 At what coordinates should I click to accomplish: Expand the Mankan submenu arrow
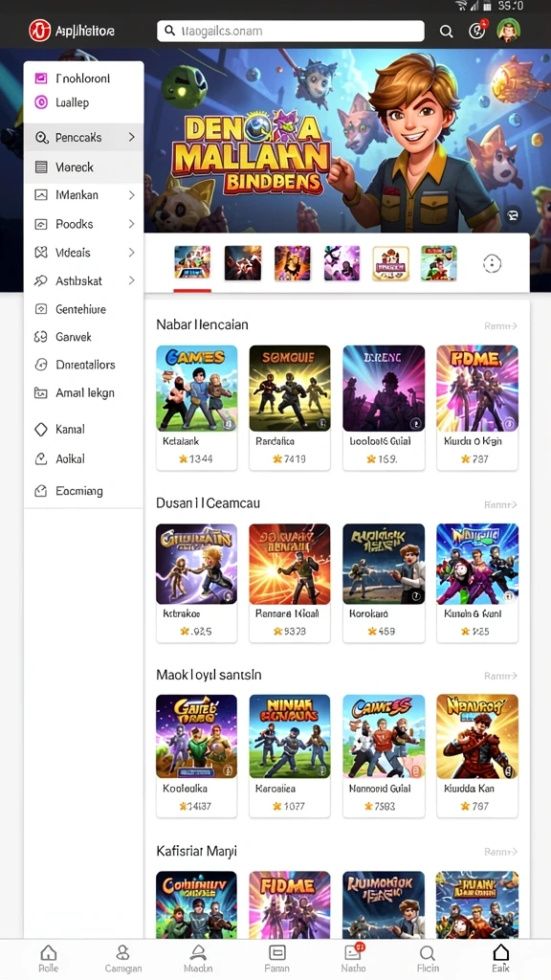coord(131,195)
